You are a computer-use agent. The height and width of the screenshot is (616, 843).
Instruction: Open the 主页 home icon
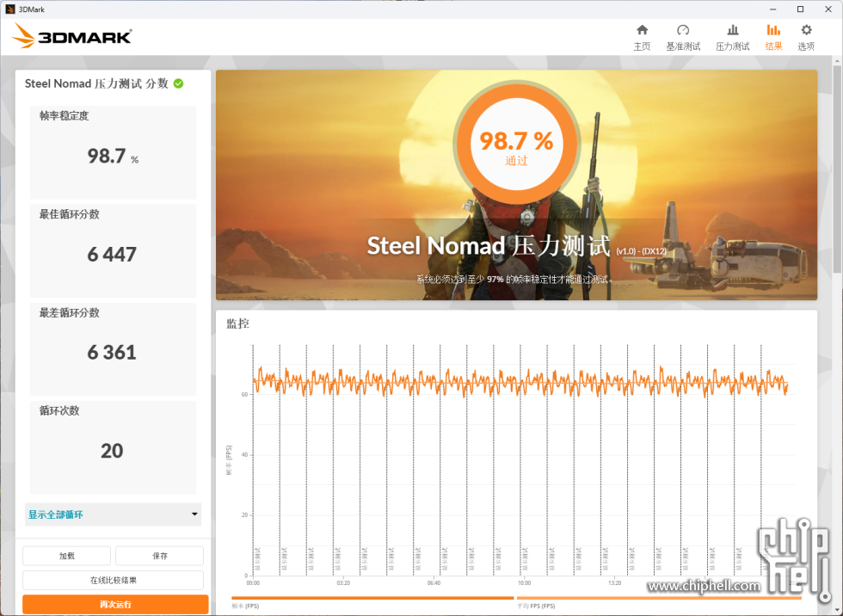tap(642, 30)
